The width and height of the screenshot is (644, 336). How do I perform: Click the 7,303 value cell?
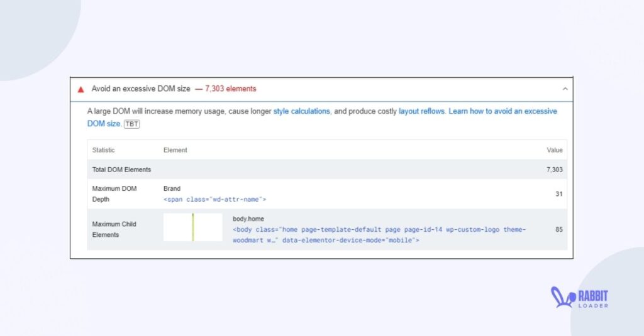pos(555,170)
